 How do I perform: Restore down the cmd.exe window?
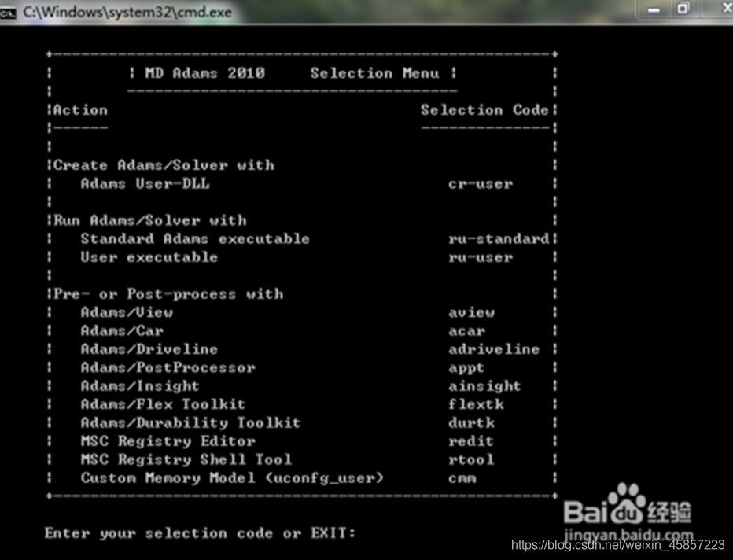[683, 9]
